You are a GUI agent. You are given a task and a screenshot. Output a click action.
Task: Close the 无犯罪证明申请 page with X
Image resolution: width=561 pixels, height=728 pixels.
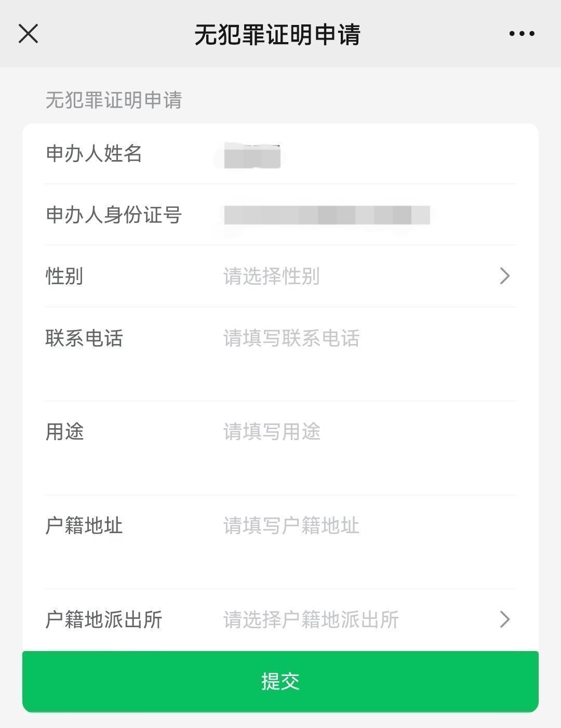29,34
